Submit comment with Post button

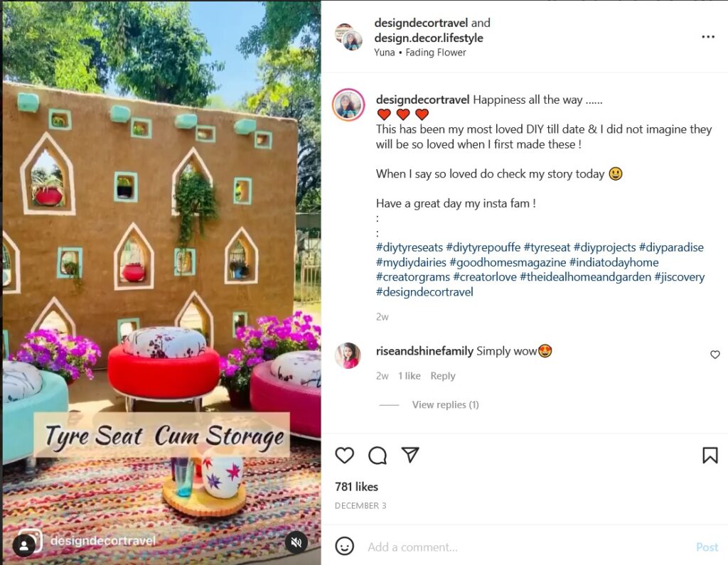(707, 547)
